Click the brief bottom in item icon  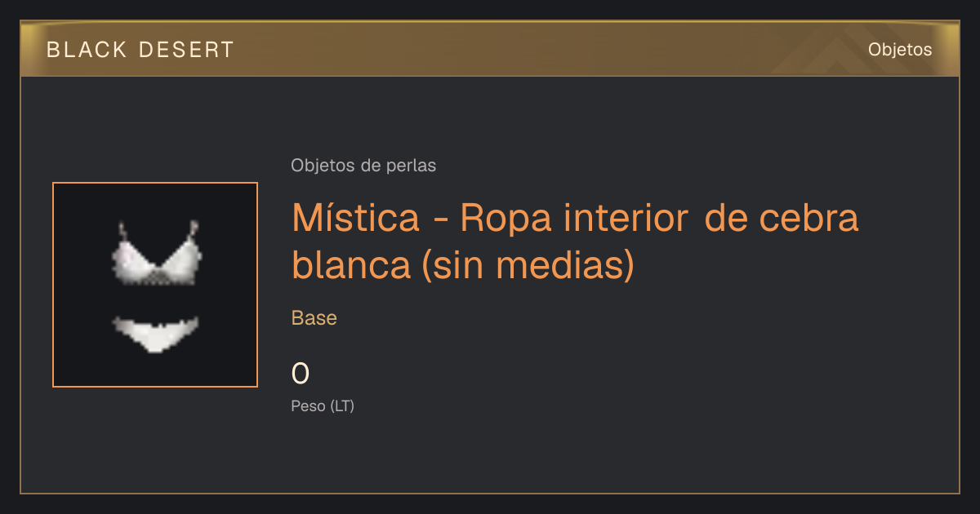coord(155,335)
